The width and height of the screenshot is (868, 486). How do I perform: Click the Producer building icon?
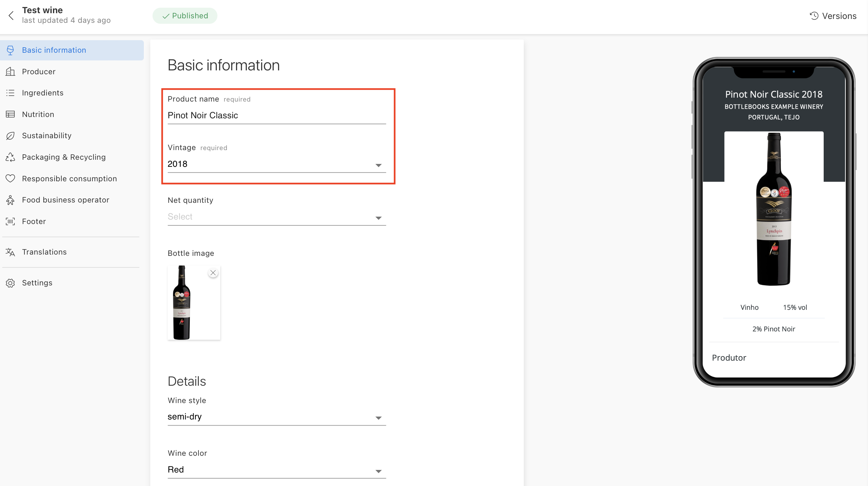tap(11, 71)
